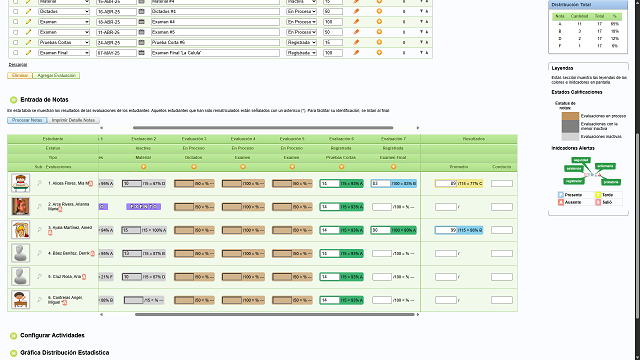Viewport: 640px width, 360px height.
Task: Open the type dropdown showing Pruebas Cortas
Action: [64, 42]
